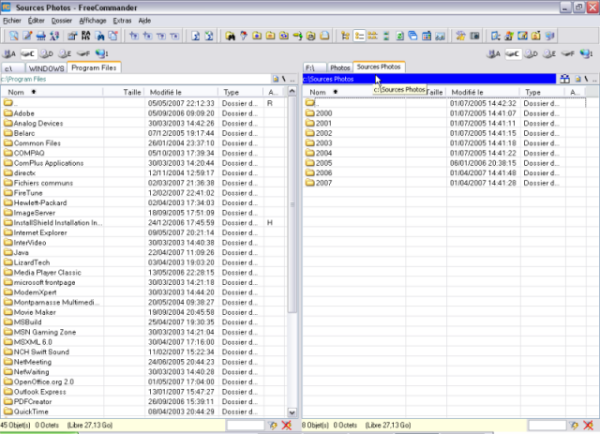Click the filter funnel toolbar icon

coord(243,36)
